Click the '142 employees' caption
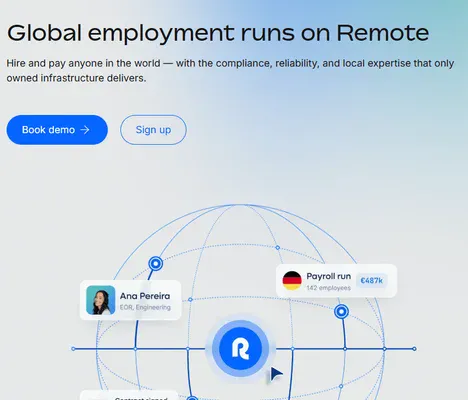The image size is (468, 400). tap(329, 288)
